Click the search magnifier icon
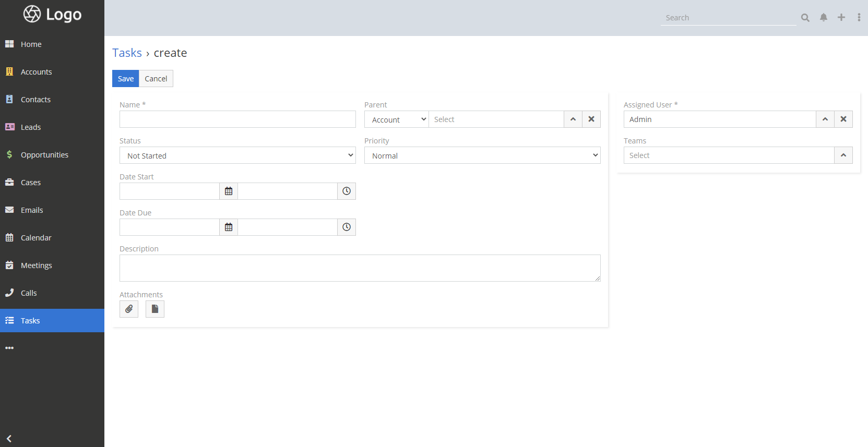Image resolution: width=868 pixels, height=447 pixels. pyautogui.click(x=805, y=18)
